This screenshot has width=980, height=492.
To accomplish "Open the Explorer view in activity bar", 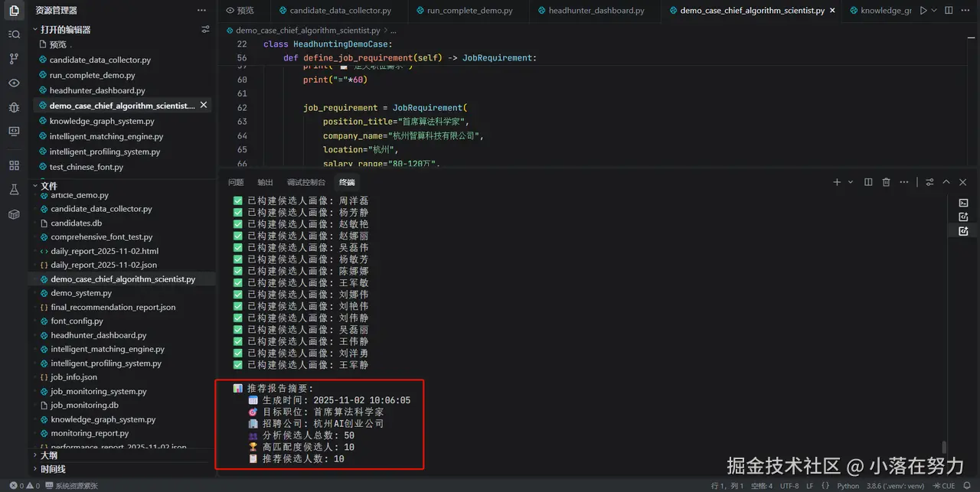I will coord(14,11).
